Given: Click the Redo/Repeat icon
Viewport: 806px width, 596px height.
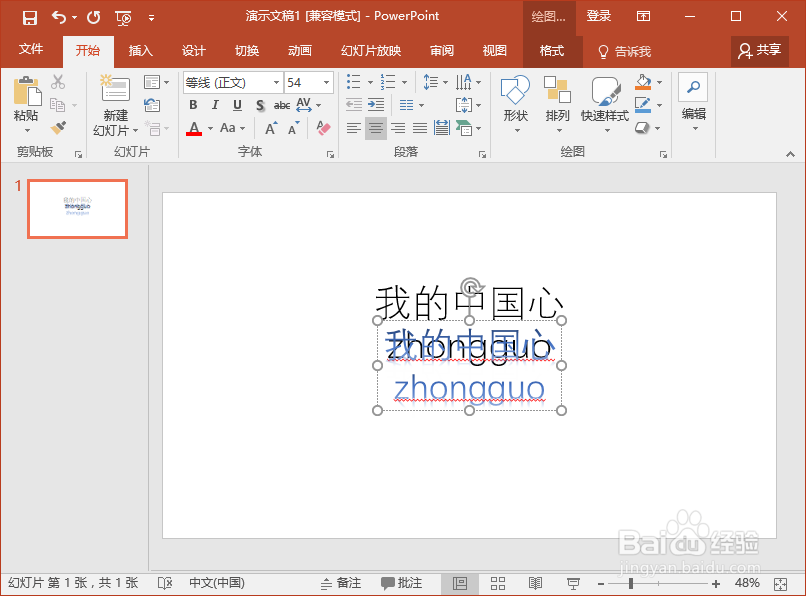Looking at the screenshot, I should (x=94, y=18).
